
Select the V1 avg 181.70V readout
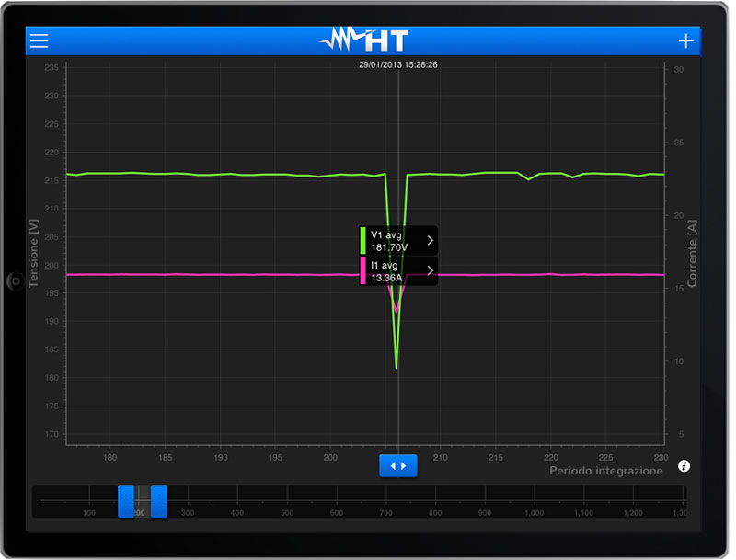(x=390, y=241)
